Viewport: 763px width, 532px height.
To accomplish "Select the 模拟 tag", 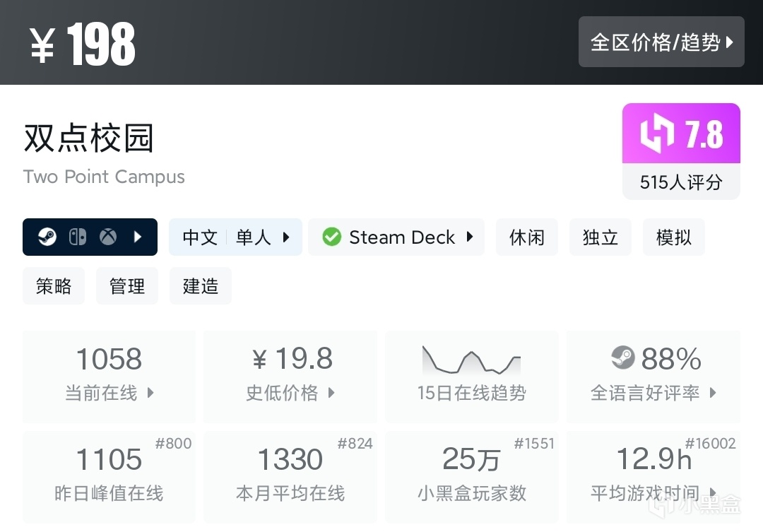I will (x=674, y=237).
